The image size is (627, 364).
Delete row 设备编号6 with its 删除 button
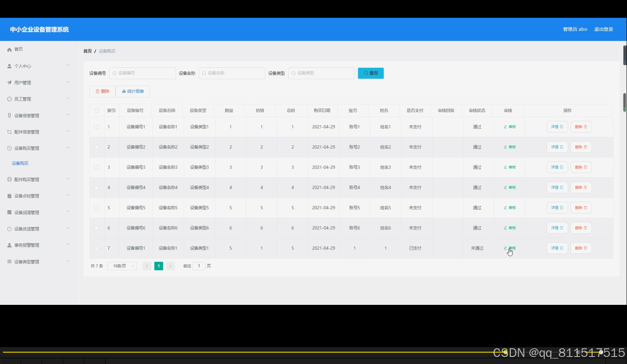581,228
